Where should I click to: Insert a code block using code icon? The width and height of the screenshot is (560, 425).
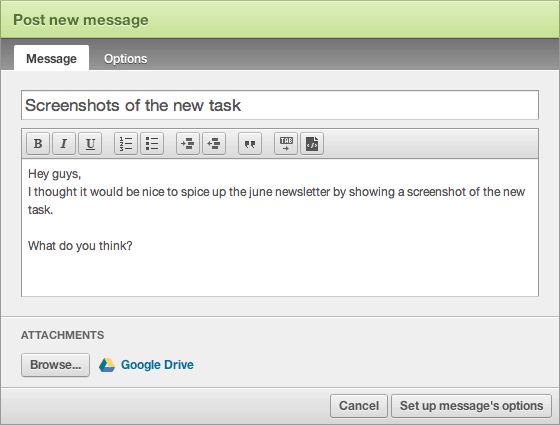312,144
